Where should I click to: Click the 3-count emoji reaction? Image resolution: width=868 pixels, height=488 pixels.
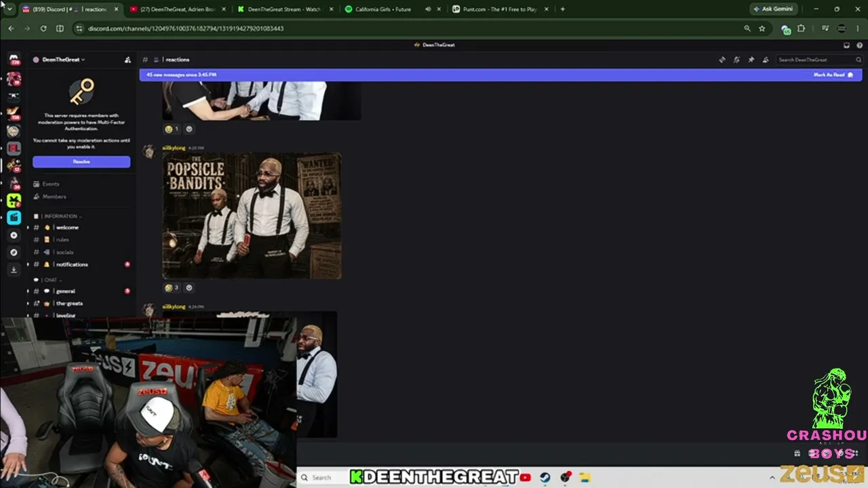coord(172,287)
